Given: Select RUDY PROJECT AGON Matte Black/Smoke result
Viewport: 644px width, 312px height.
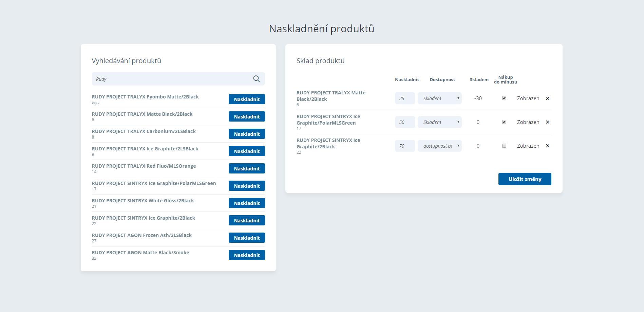Looking at the screenshot, I should coord(140,253).
